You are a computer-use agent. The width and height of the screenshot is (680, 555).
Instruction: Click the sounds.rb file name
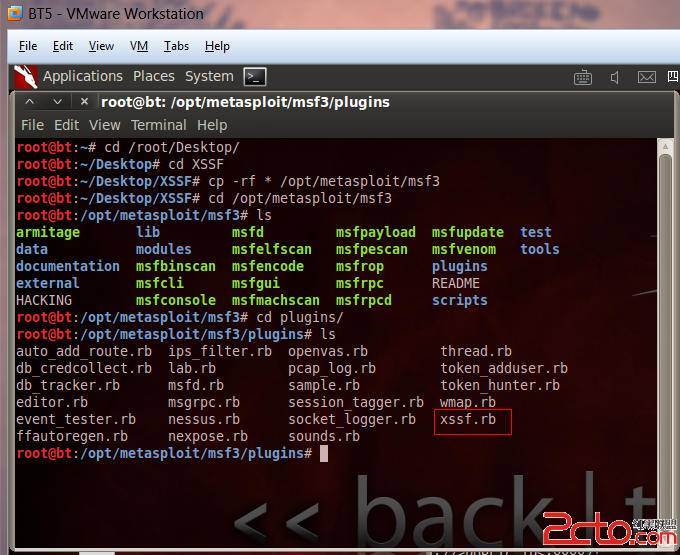tap(324, 436)
